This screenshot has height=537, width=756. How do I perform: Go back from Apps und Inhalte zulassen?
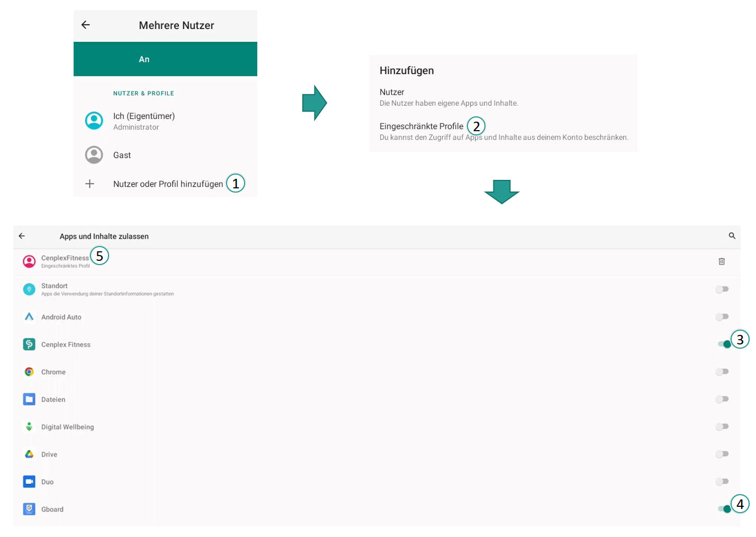22,236
